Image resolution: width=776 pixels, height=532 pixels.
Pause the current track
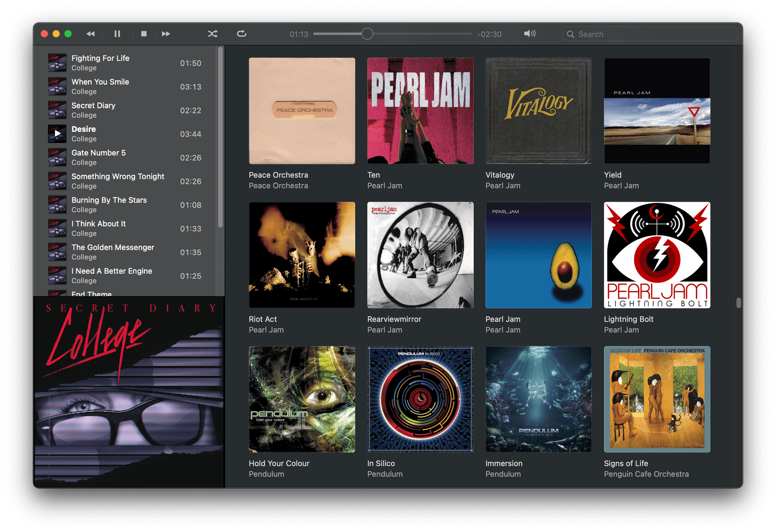pyautogui.click(x=117, y=34)
